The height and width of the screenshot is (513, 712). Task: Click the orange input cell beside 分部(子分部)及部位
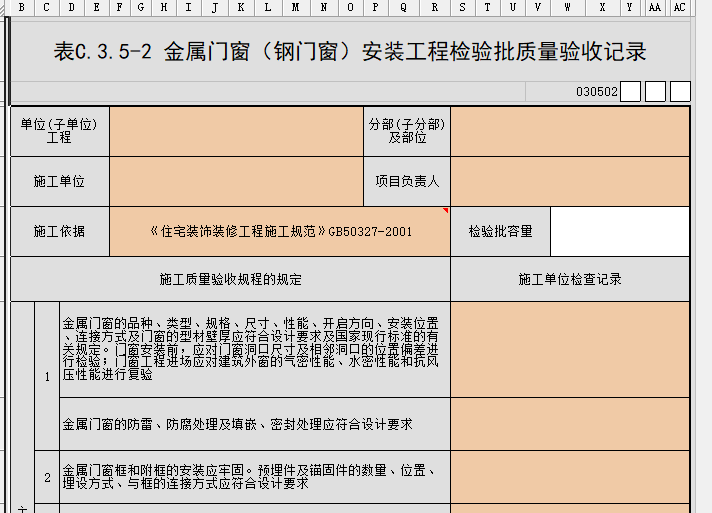569,131
